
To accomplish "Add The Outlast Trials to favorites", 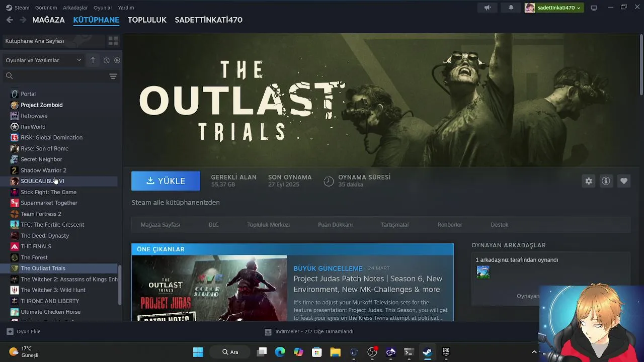I will pyautogui.click(x=623, y=181).
